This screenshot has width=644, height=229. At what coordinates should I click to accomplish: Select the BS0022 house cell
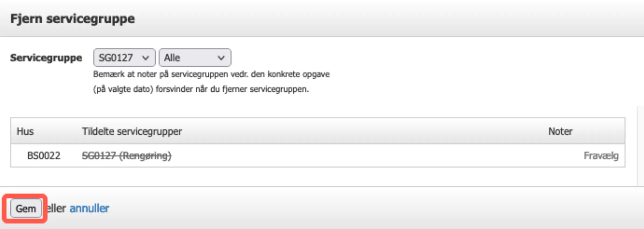pos(44,156)
